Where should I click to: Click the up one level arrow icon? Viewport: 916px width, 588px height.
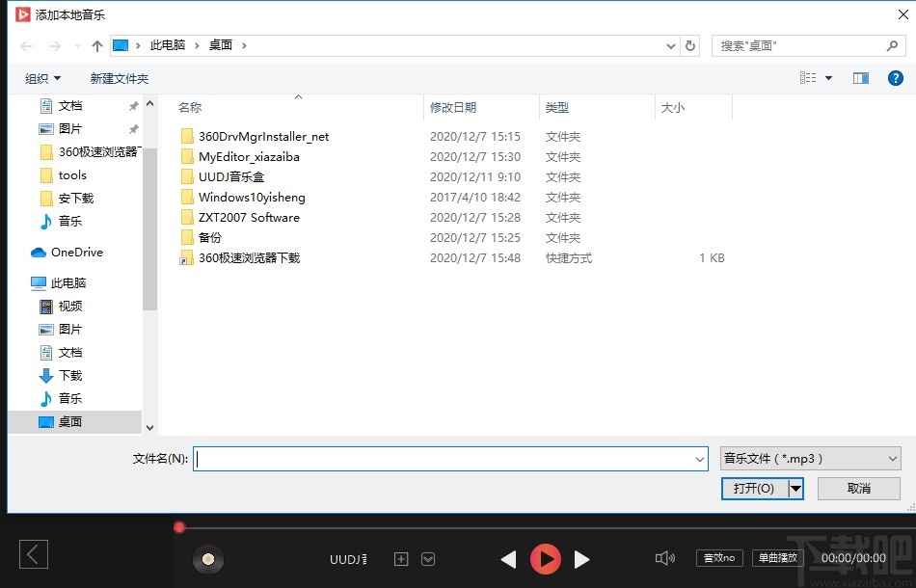(x=95, y=45)
